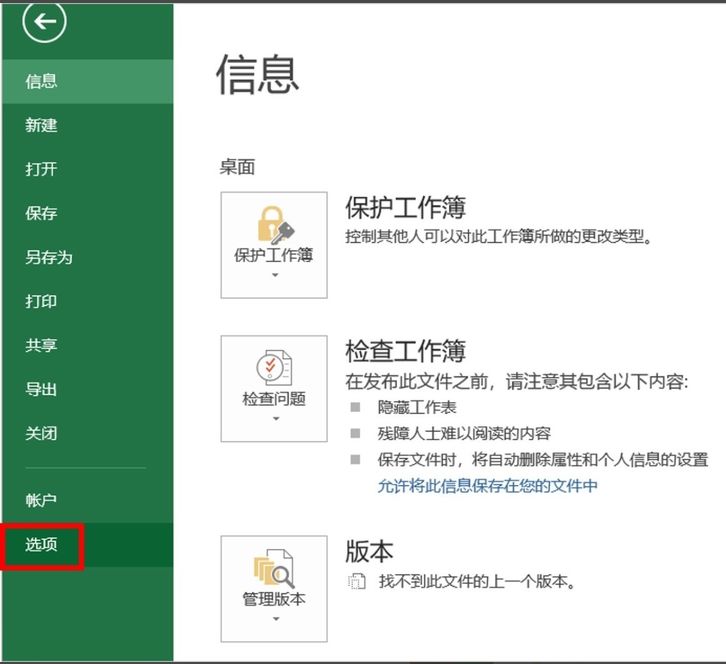726x664 pixels.
Task: Click the 检查工作簿 section heading
Action: 405,351
